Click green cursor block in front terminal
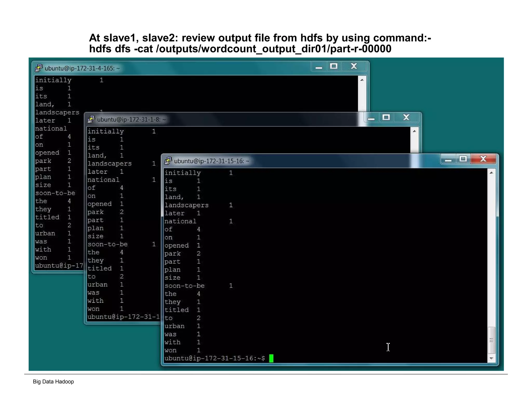The height and width of the screenshot is (411, 532). [x=271, y=359]
